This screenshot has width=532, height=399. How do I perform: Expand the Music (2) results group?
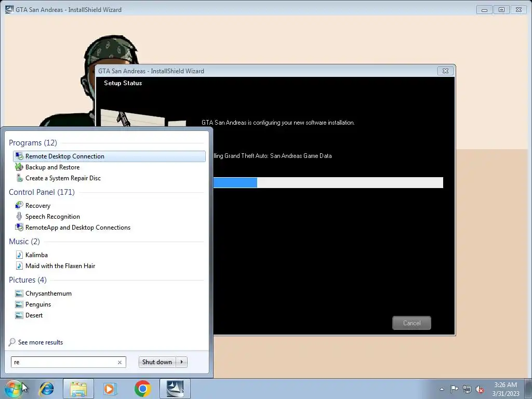[x=24, y=242]
